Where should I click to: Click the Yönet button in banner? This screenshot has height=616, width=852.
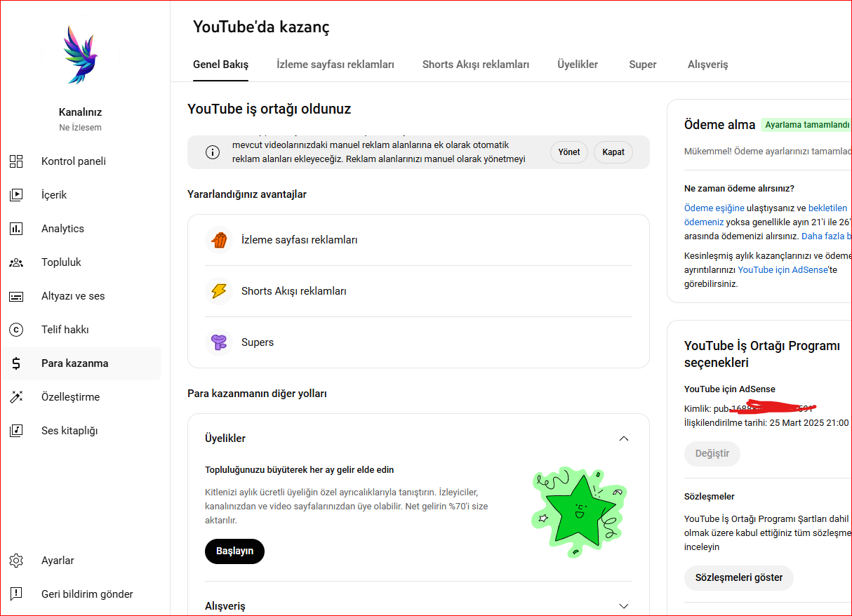[x=569, y=152]
